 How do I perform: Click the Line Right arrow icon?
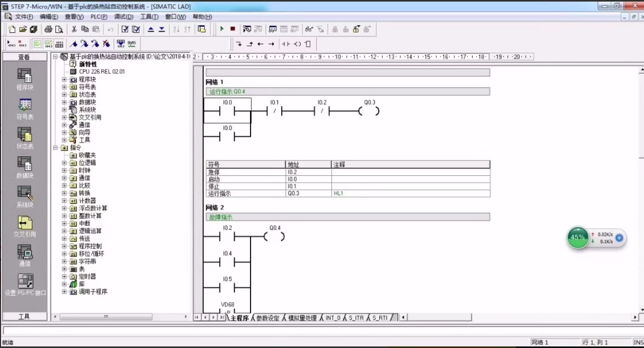point(271,44)
